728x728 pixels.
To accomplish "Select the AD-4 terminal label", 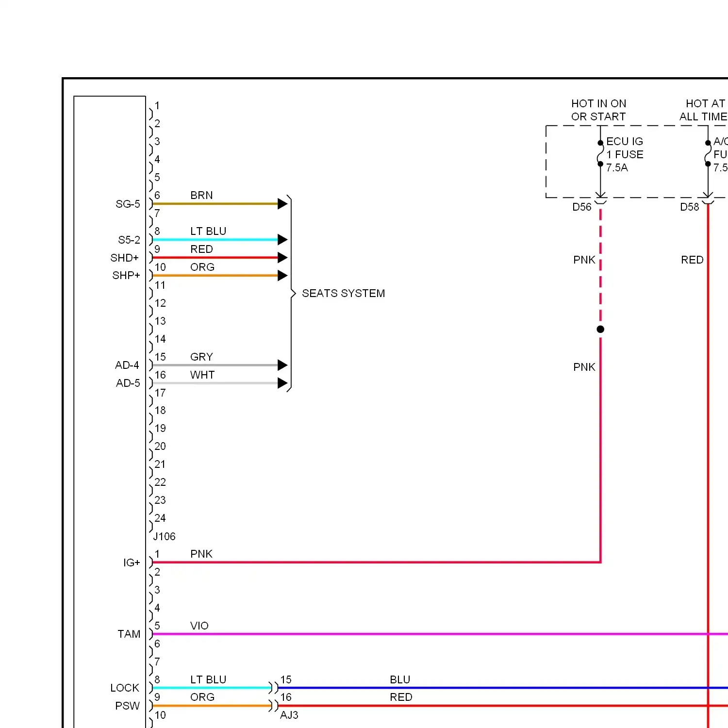I will click(x=127, y=365).
